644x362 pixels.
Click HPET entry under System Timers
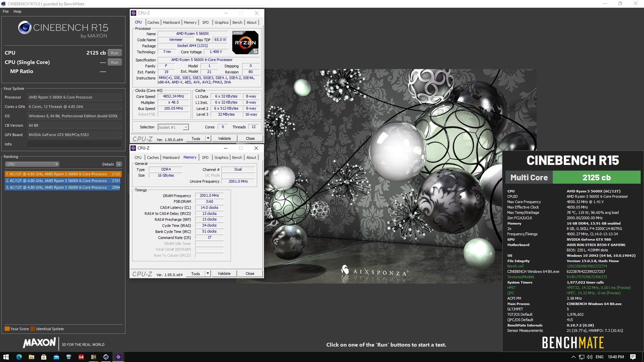tap(512, 288)
